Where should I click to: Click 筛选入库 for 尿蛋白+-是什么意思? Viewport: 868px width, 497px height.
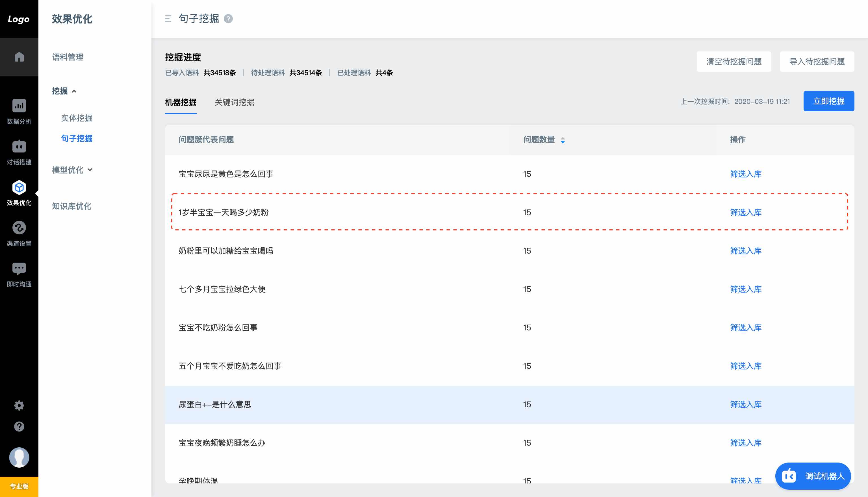point(746,404)
